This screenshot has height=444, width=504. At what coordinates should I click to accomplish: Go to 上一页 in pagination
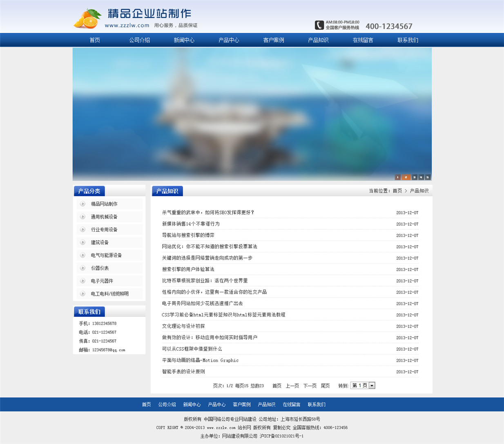coord(292,386)
